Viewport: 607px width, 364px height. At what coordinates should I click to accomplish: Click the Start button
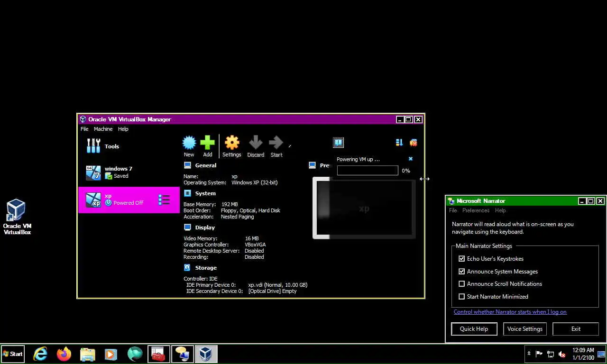(13, 354)
